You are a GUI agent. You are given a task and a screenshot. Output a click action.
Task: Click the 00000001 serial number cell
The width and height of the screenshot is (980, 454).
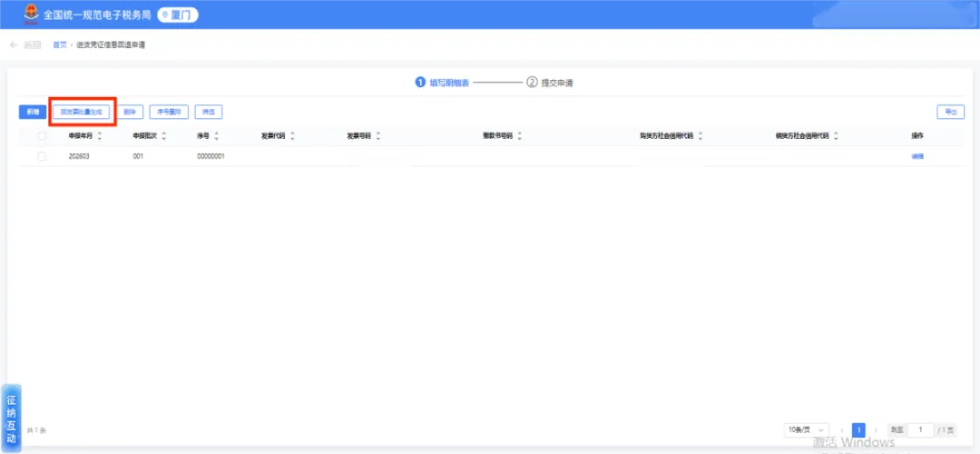click(211, 156)
